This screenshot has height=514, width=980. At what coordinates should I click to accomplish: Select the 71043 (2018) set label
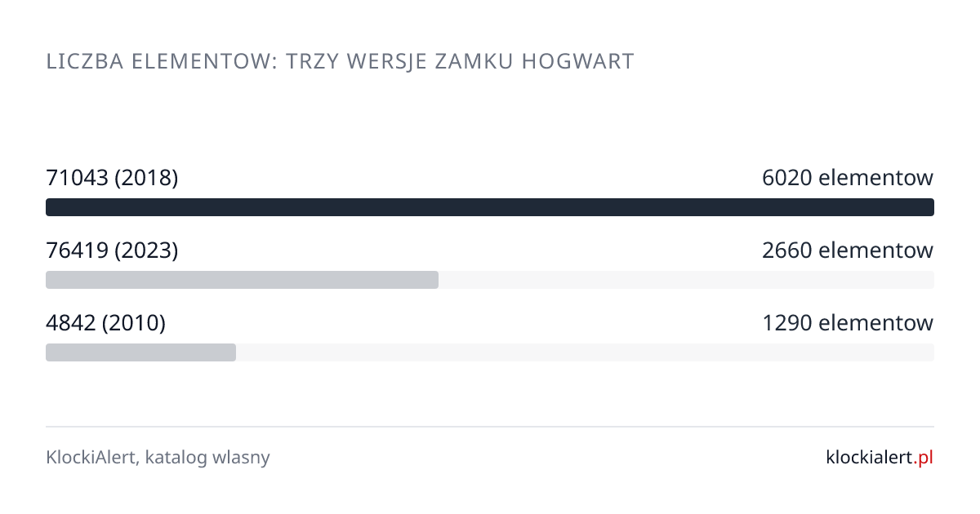(x=112, y=178)
